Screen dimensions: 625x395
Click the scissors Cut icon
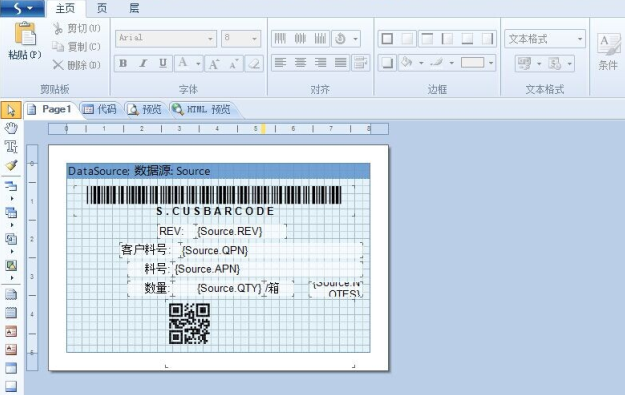coord(58,28)
